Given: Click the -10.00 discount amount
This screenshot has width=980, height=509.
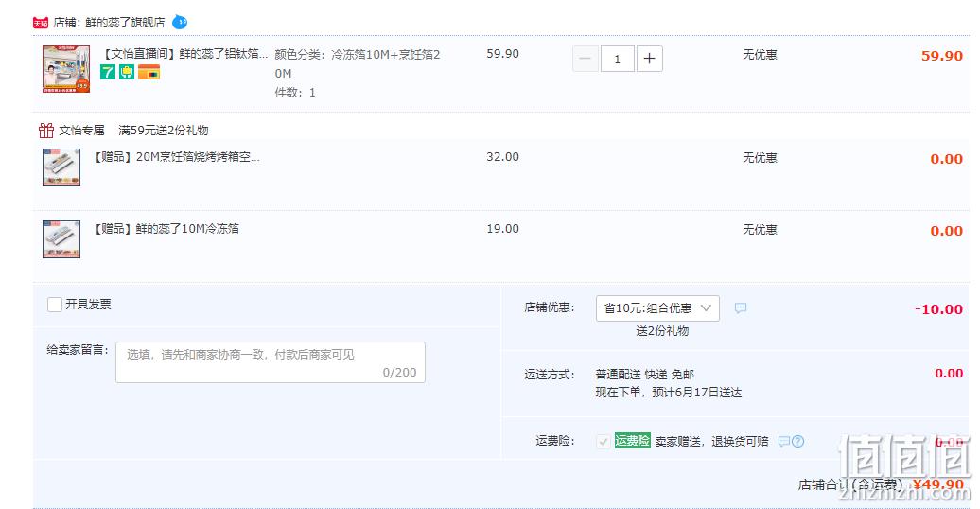Looking at the screenshot, I should click(938, 309).
